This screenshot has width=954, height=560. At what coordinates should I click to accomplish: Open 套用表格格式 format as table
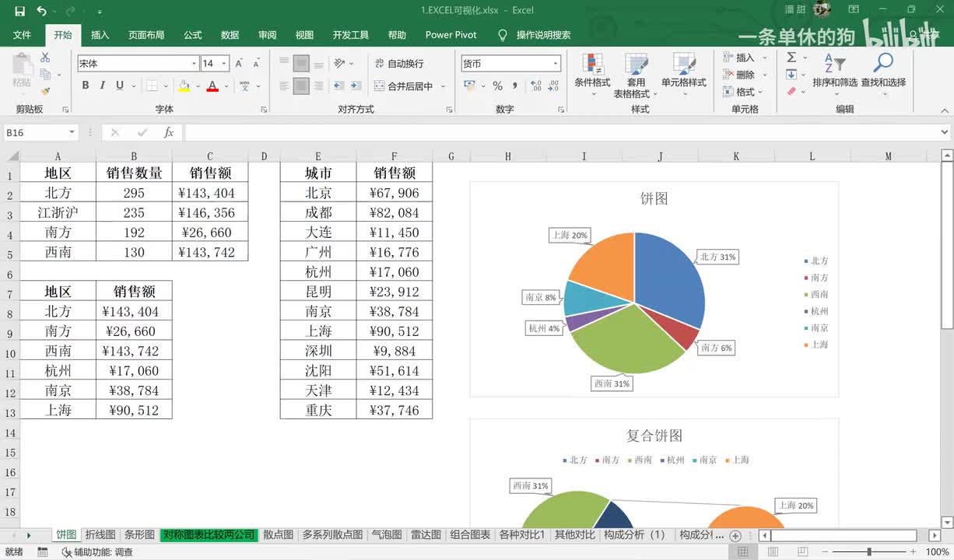coord(636,76)
